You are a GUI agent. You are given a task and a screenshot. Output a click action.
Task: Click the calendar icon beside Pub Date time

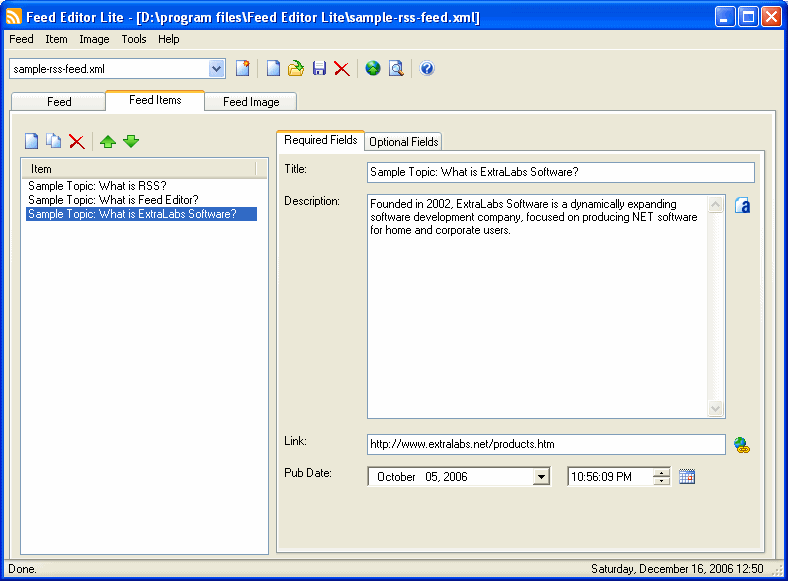click(x=687, y=476)
